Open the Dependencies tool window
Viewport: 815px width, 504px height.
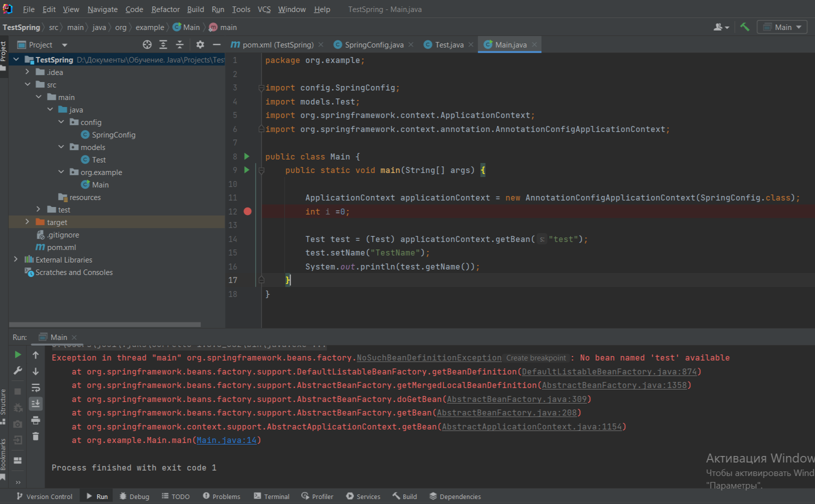455,496
